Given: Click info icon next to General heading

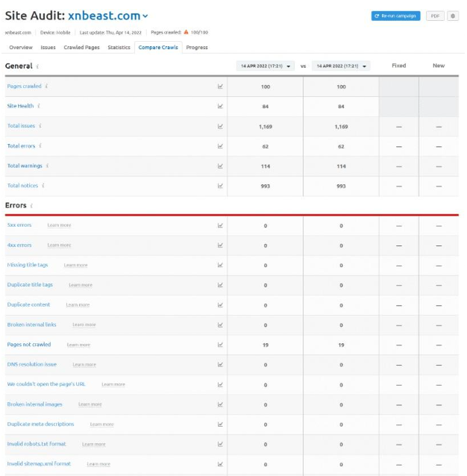Looking at the screenshot, I should click(37, 66).
